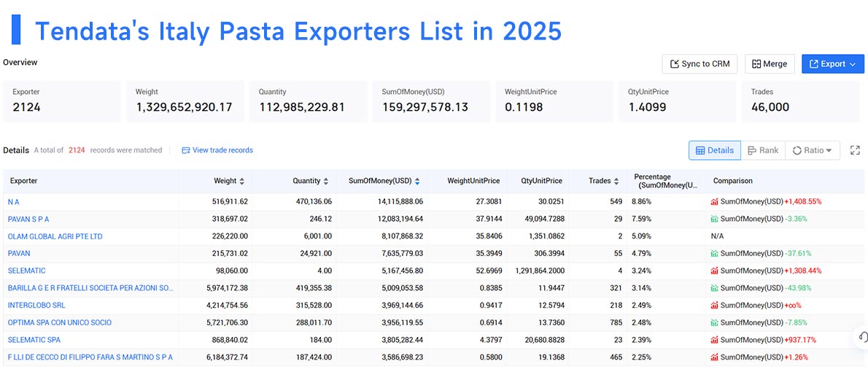Image resolution: width=868 pixels, height=372 pixels.
Task: Sort by SumOfMoney(USD) column arrows
Action: [417, 181]
